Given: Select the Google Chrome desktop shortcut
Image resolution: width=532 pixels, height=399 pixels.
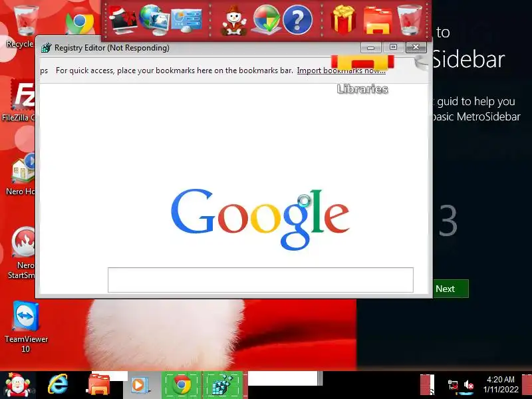Looking at the screenshot, I should pos(80,22).
